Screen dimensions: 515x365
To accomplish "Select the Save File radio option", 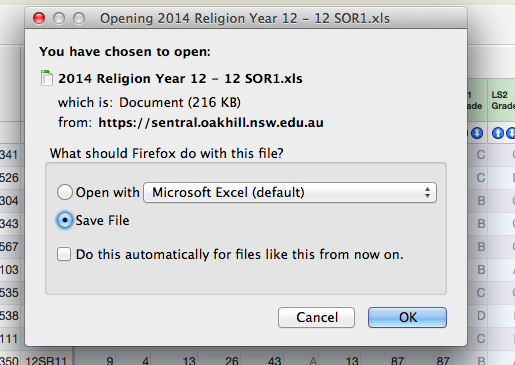I will coord(65,220).
